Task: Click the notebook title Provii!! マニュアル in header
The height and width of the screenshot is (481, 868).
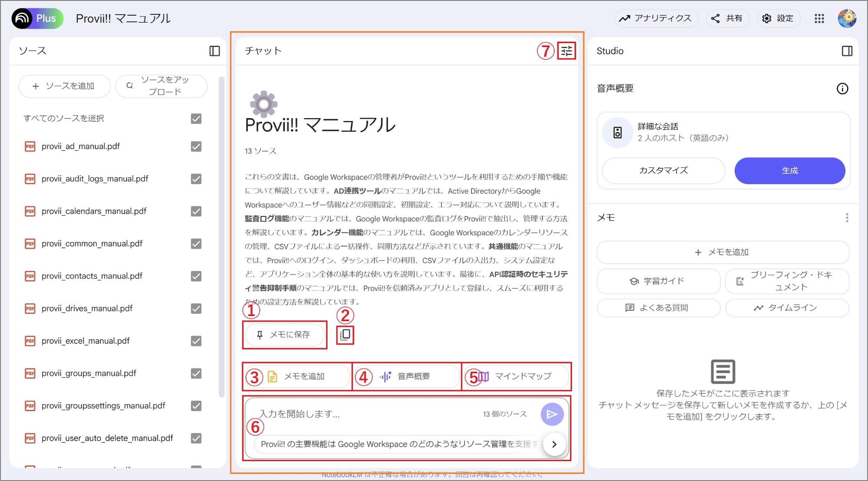Action: pos(123,18)
